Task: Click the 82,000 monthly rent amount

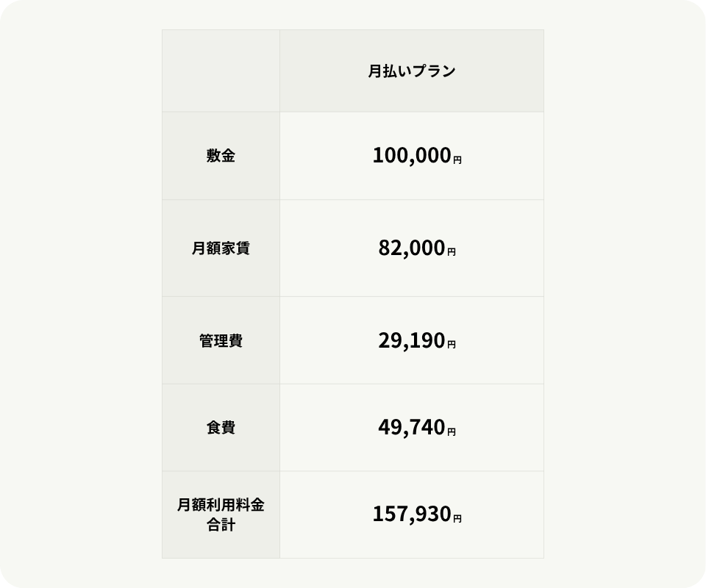Action: tap(411, 248)
